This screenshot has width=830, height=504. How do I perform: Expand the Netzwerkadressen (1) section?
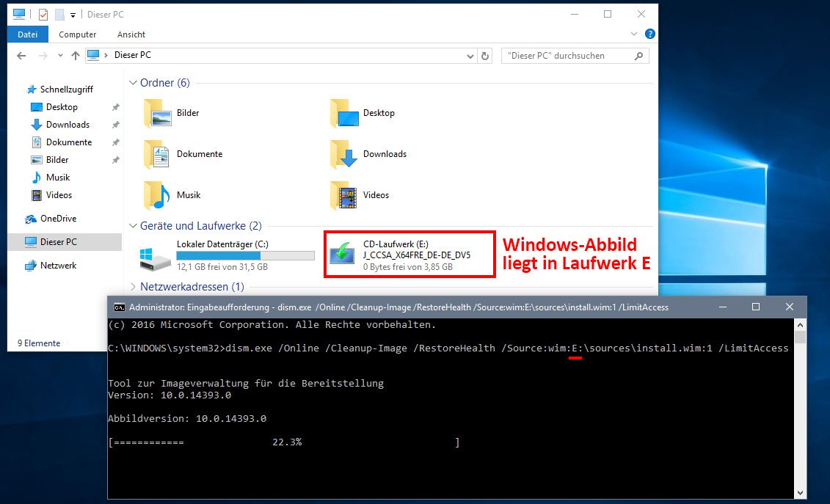click(x=133, y=287)
